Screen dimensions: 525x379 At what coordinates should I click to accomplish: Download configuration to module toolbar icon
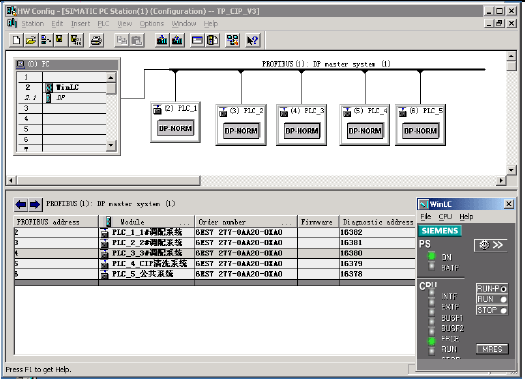pyautogui.click(x=162, y=41)
